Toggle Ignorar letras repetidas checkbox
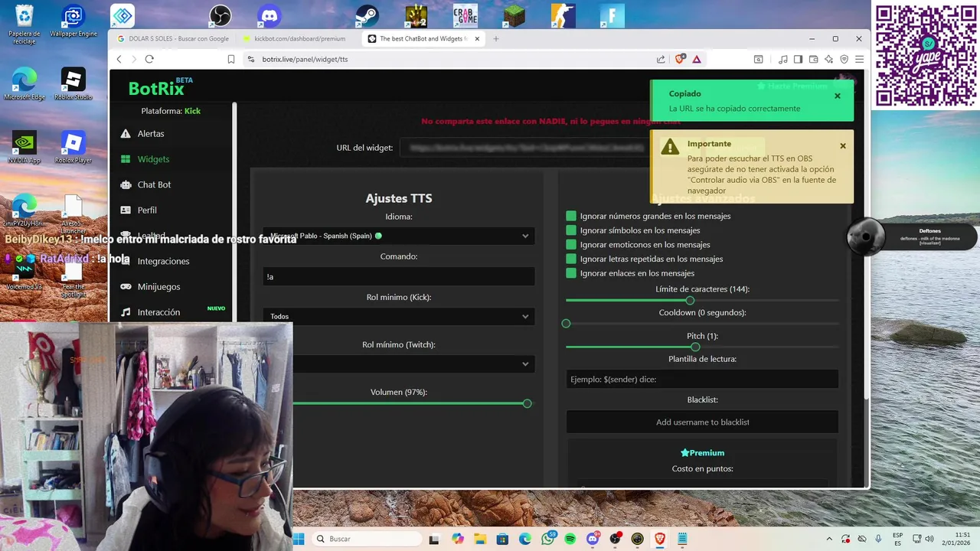This screenshot has height=551, width=980. pyautogui.click(x=571, y=259)
